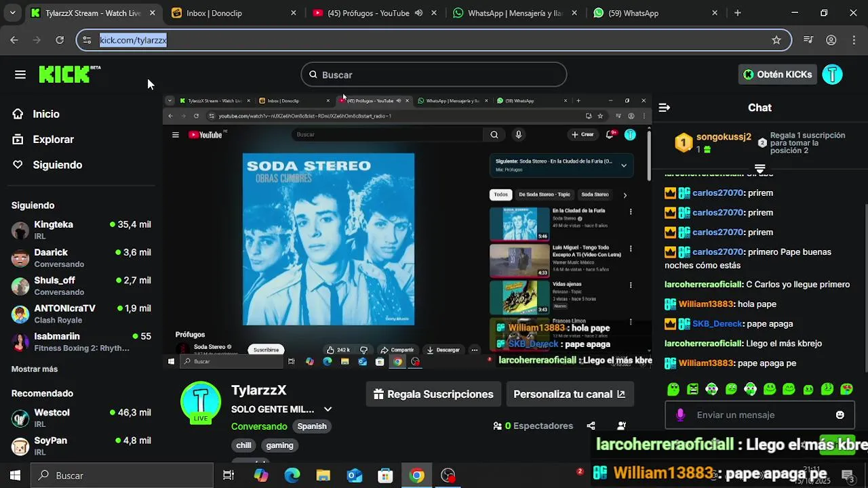Screen dimensions: 868x488
Task: Click the Kick Buscar search field
Action: 434,75
